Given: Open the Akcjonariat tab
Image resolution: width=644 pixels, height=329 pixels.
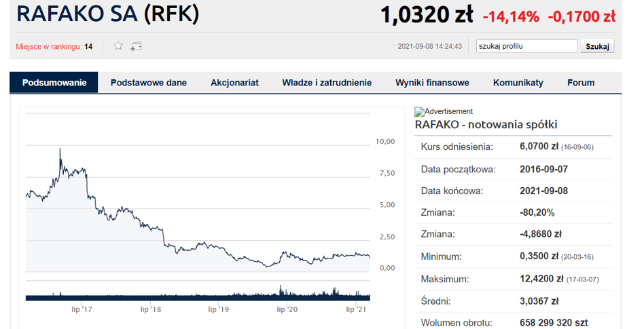Looking at the screenshot, I should pos(234,83).
